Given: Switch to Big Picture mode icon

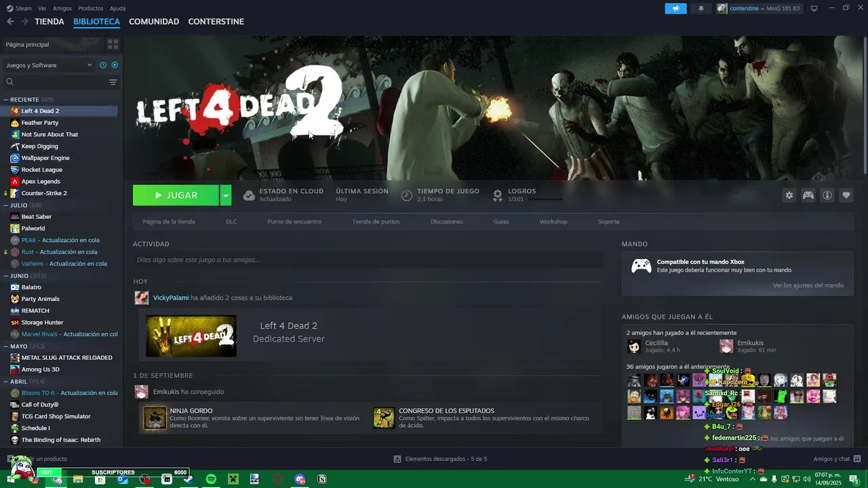Looking at the screenshot, I should (x=814, y=8).
